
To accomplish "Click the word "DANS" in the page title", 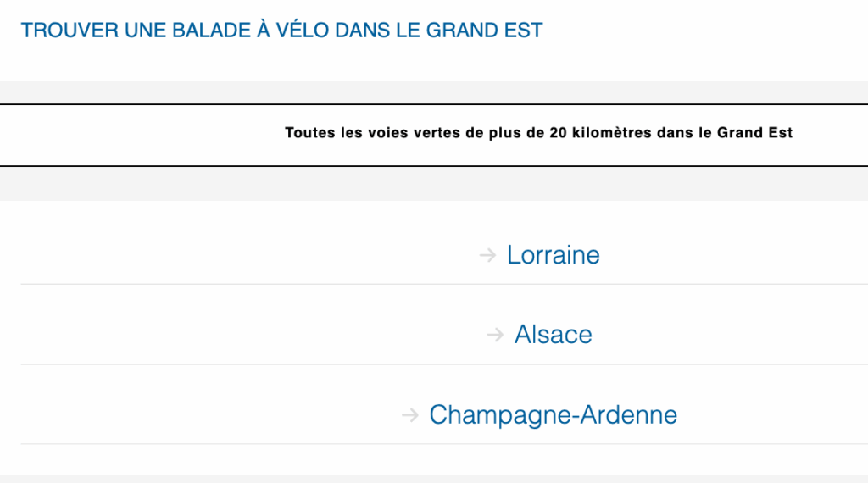I will click(x=361, y=31).
